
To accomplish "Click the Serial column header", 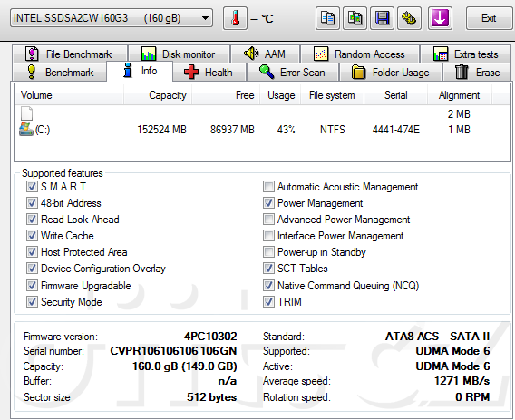I will (x=396, y=95).
